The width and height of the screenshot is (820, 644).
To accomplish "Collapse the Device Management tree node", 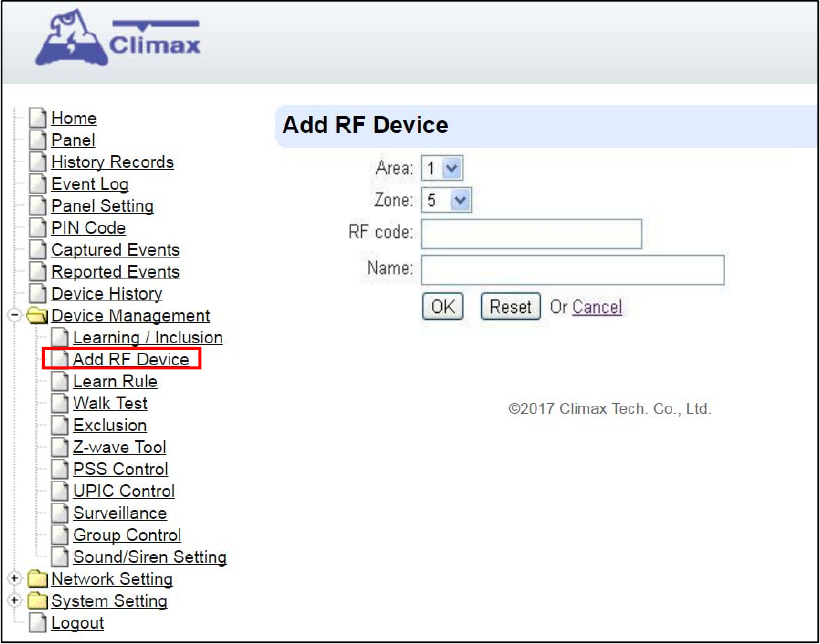I will 15,315.
